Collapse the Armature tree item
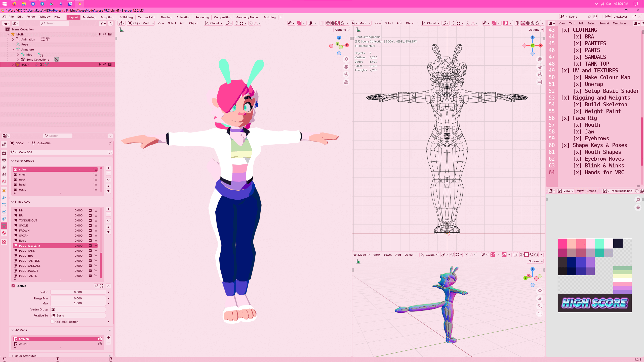 pyautogui.click(x=13, y=50)
